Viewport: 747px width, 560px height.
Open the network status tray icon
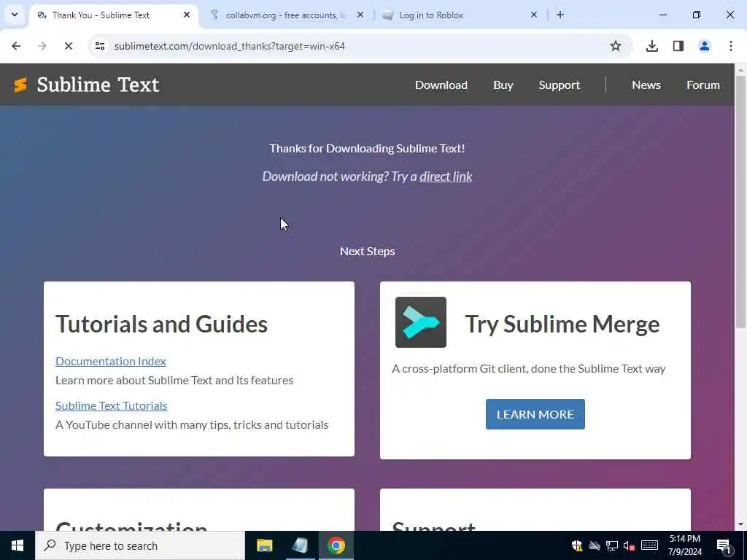(x=612, y=545)
